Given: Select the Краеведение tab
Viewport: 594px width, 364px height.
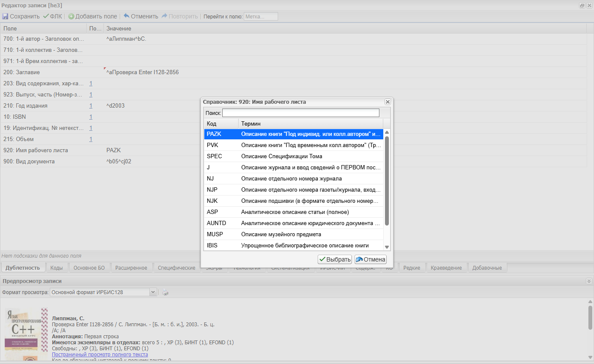Looking at the screenshot, I should (x=446, y=268).
